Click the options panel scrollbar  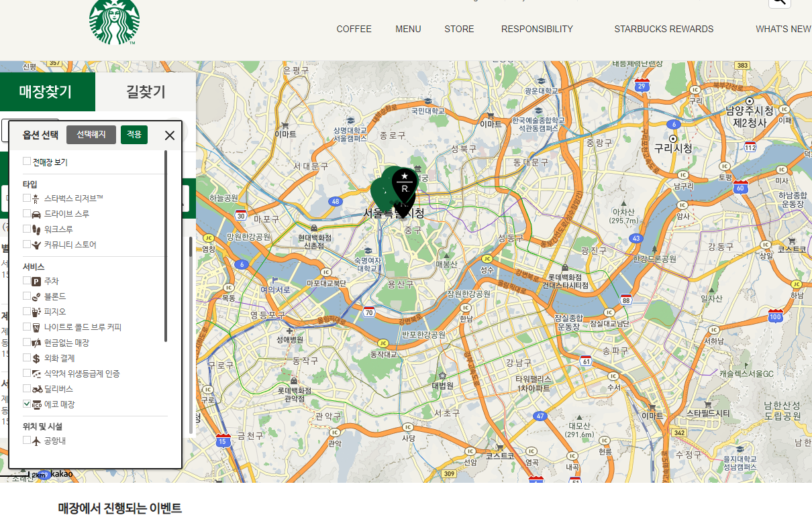point(166,246)
